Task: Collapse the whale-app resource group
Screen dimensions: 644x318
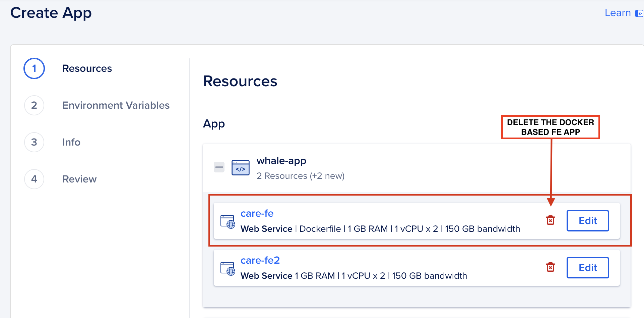Action: [x=219, y=167]
